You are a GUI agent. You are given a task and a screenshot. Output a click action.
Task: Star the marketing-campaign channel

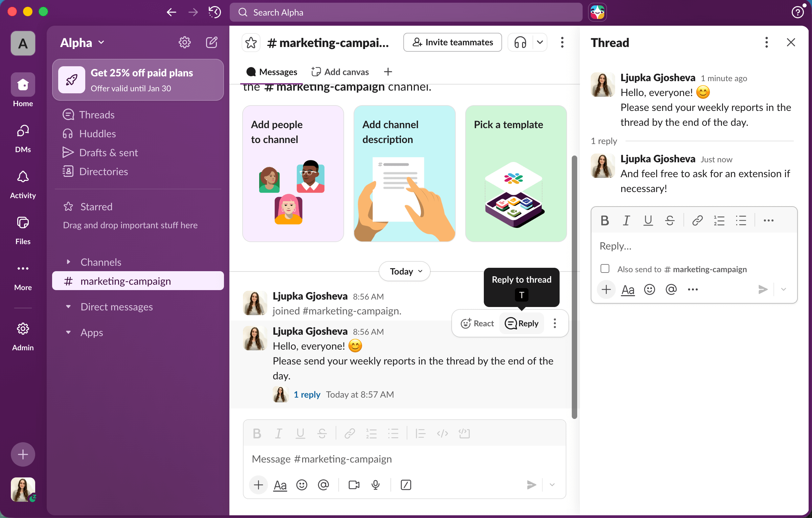(x=251, y=42)
